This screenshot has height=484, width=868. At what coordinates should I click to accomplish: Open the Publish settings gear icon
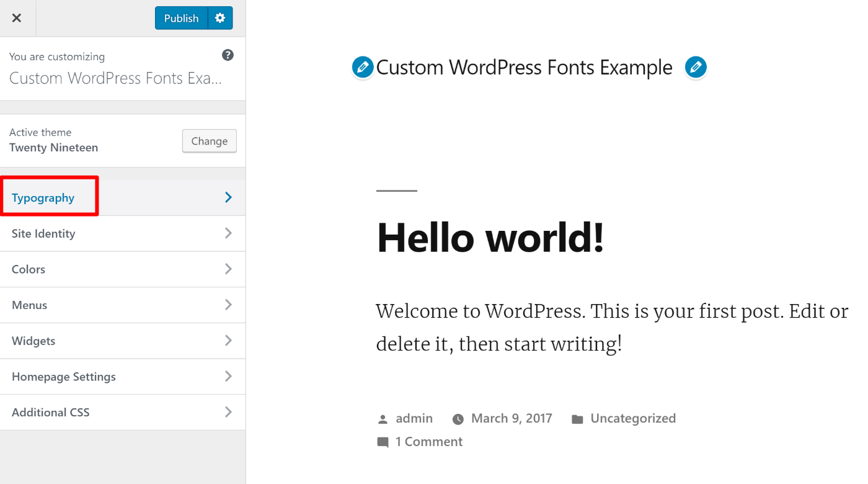tap(220, 18)
